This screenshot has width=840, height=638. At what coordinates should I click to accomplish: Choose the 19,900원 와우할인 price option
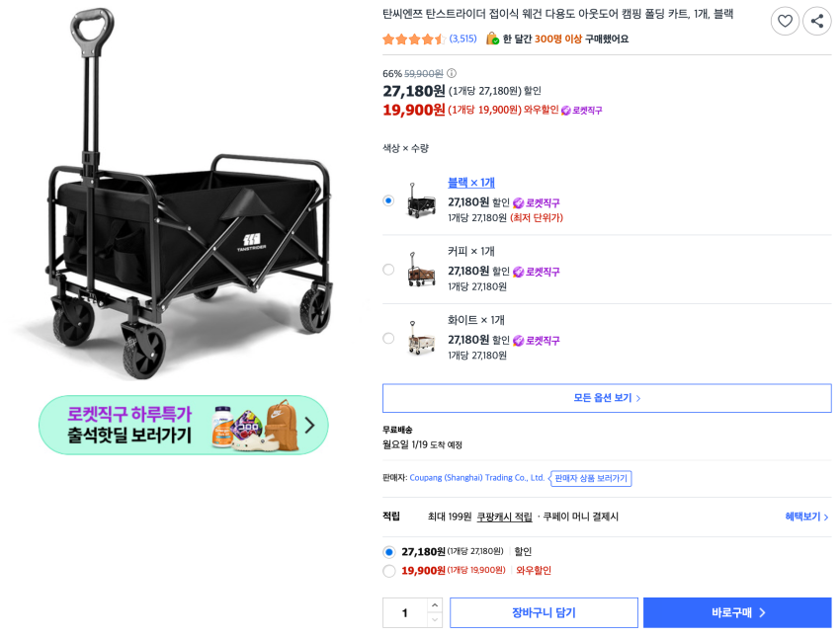389,571
